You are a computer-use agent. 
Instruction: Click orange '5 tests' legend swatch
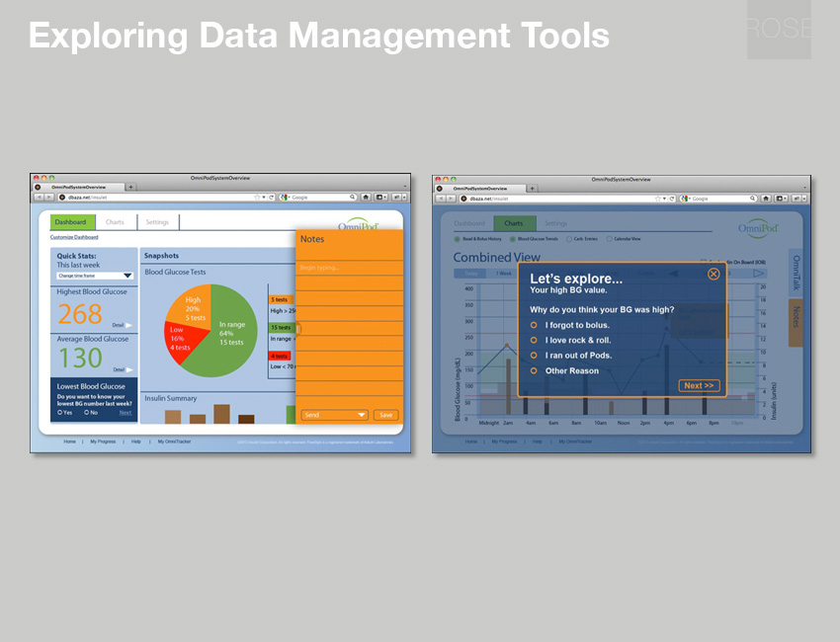coord(281,300)
